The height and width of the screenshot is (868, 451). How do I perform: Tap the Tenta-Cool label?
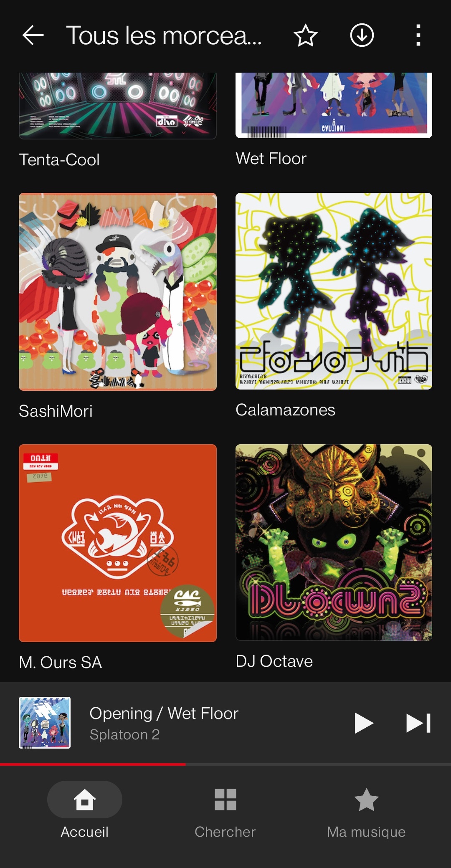pyautogui.click(x=59, y=160)
